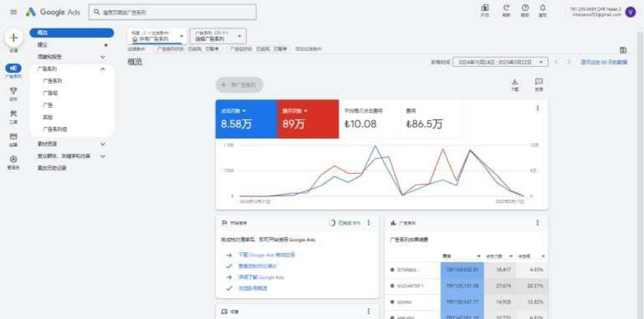Open the Billing card icon in sidebar
This screenshot has height=319, width=644.
pyautogui.click(x=13, y=137)
